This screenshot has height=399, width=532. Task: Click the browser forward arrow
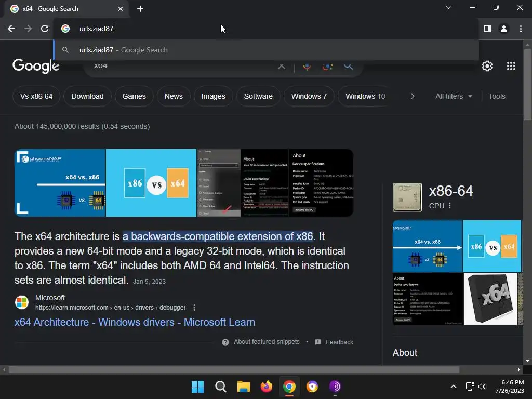28,29
